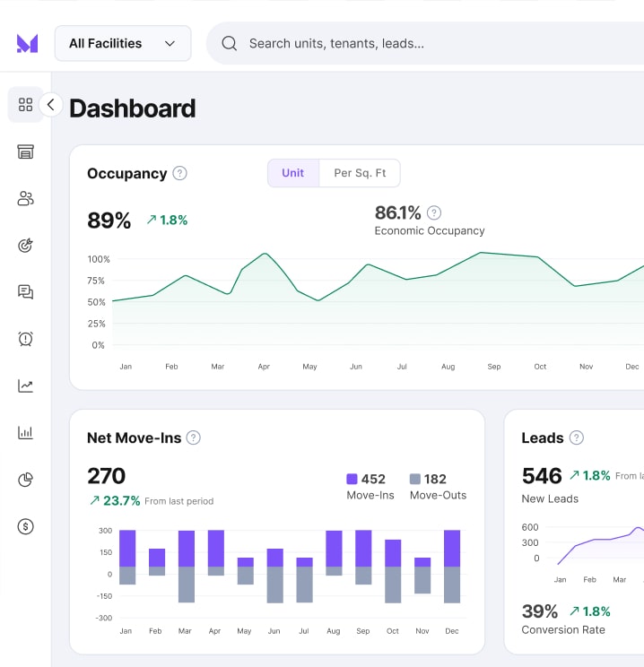Click the 452 Move-Ins count

pyautogui.click(x=373, y=479)
